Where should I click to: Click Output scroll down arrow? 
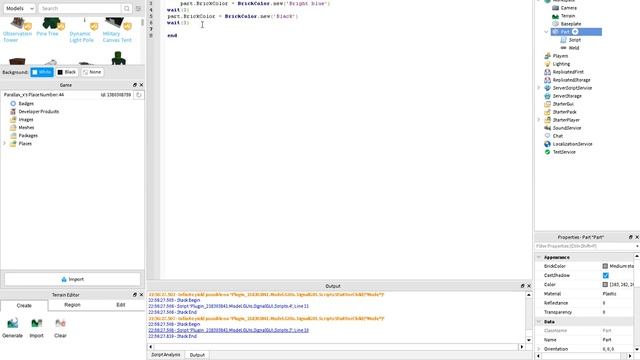(529, 340)
